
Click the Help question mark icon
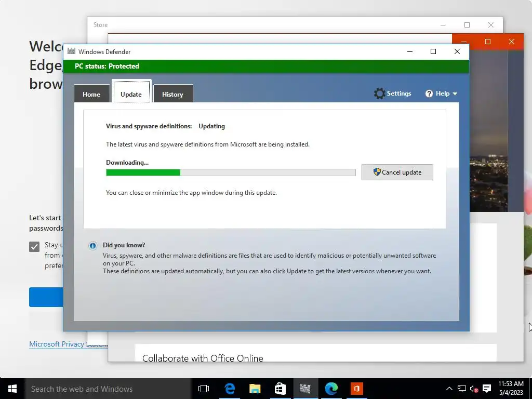429,94
